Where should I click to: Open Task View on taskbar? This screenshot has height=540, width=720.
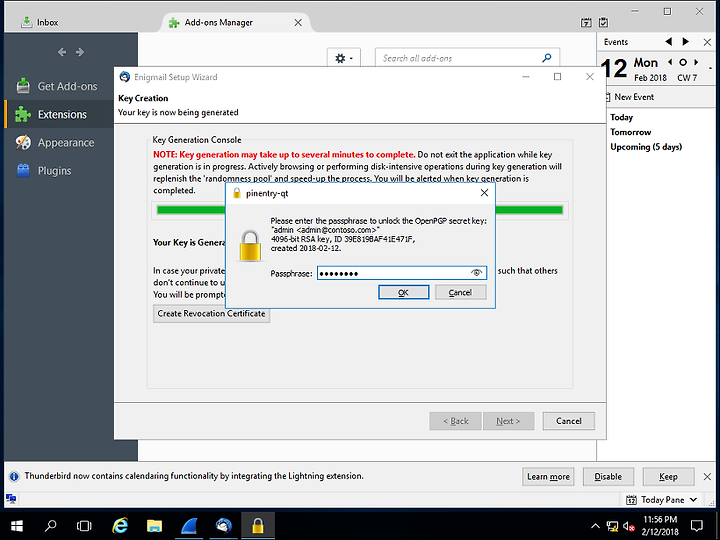coord(84,525)
